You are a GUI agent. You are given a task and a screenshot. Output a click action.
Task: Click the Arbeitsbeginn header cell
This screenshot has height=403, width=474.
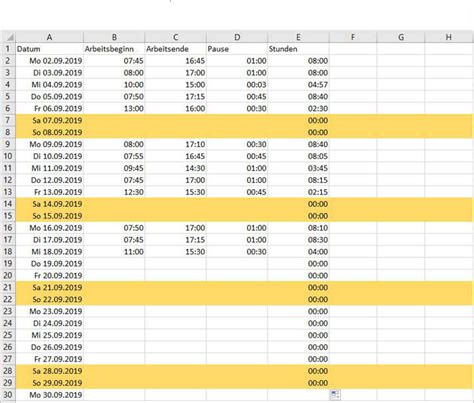point(114,49)
